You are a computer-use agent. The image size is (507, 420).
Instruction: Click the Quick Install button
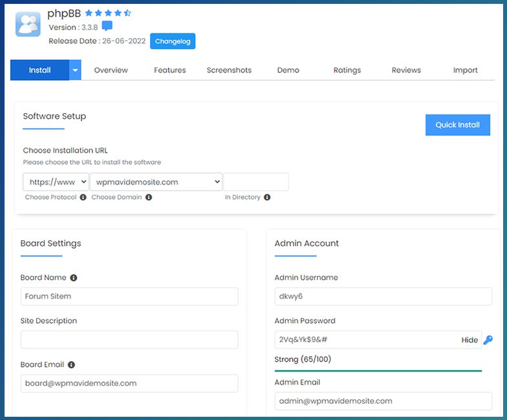pyautogui.click(x=458, y=125)
